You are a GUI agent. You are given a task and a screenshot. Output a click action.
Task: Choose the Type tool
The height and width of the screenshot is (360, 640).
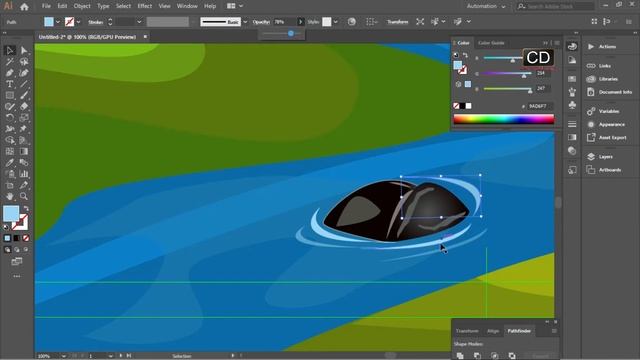pos(10,84)
